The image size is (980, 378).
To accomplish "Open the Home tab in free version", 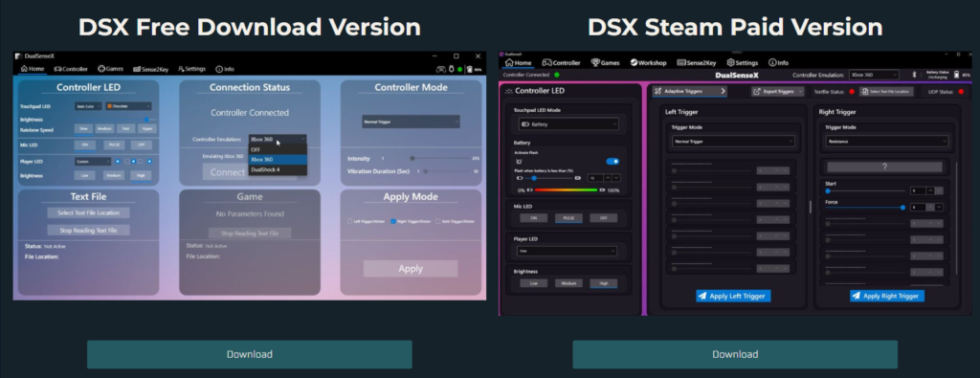I will click(33, 69).
